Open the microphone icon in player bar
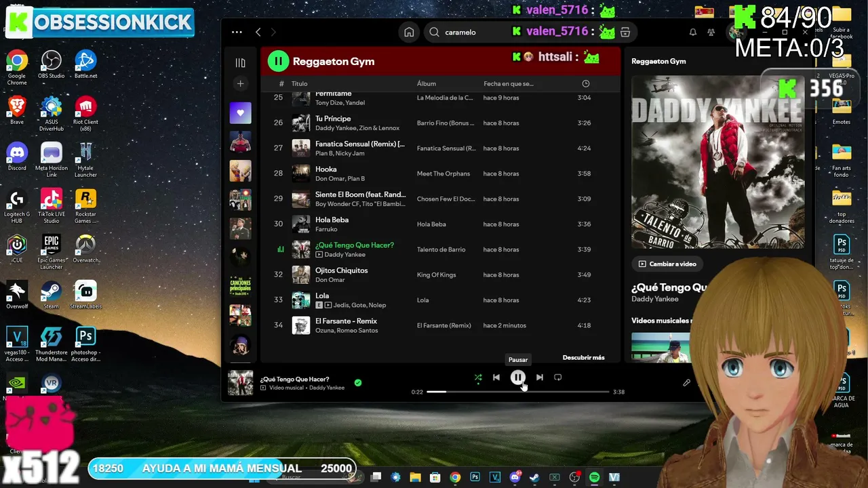This screenshot has width=868, height=488. tap(686, 383)
